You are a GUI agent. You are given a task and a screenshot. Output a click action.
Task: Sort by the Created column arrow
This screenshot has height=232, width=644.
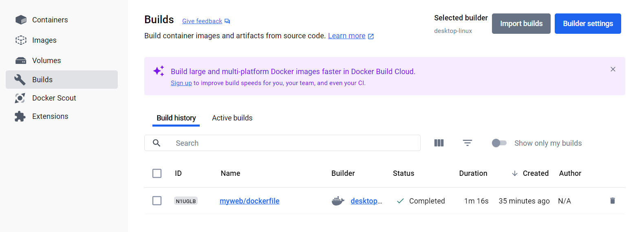coord(515,173)
